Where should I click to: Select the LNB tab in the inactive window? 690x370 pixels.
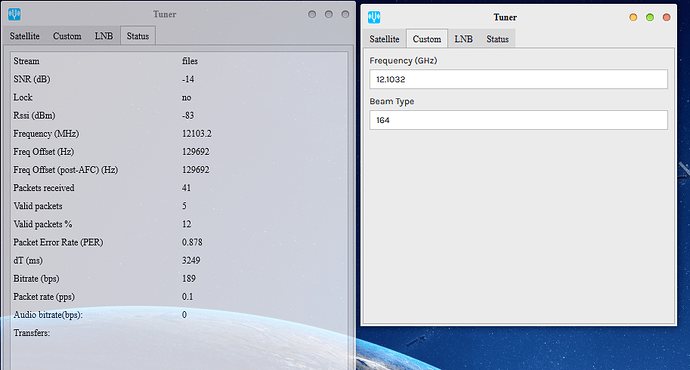coord(104,36)
